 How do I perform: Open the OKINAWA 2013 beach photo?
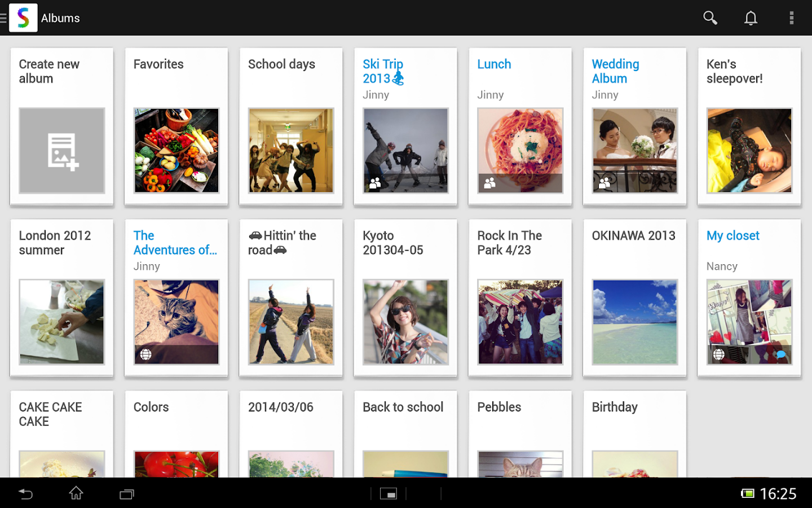(x=635, y=322)
